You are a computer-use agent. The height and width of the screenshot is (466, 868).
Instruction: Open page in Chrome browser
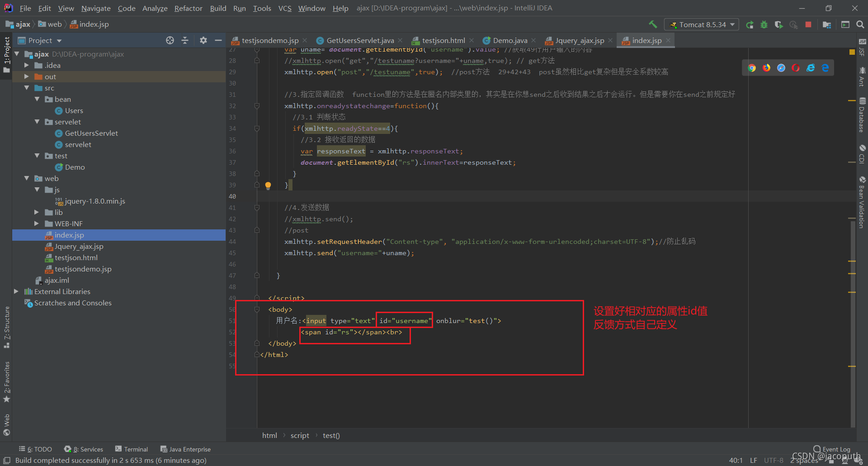(x=752, y=68)
